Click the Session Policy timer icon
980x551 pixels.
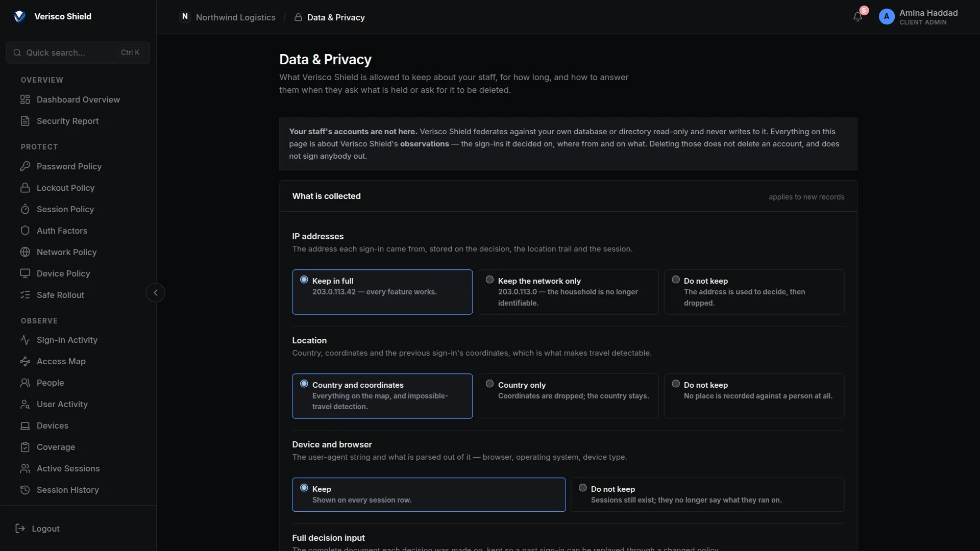tap(25, 209)
